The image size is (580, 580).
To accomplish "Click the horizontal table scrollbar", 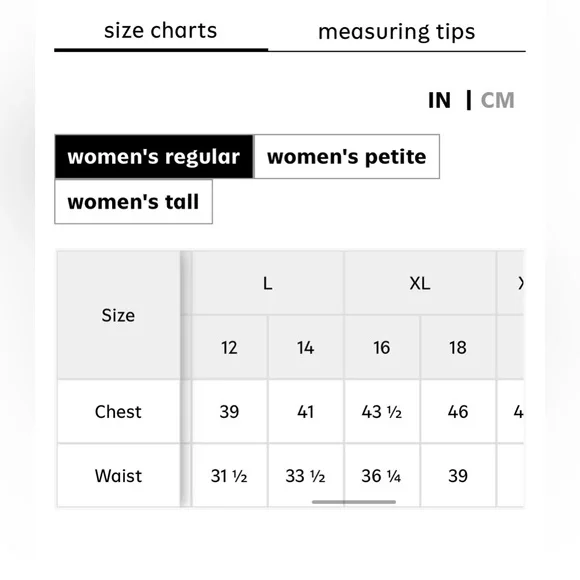I will pyautogui.click(x=354, y=502).
